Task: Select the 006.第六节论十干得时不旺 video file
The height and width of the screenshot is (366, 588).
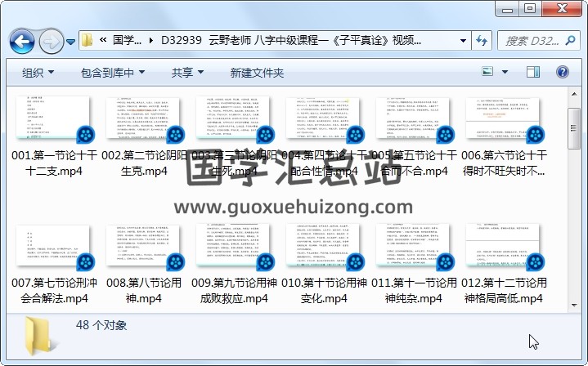Action: click(x=503, y=134)
